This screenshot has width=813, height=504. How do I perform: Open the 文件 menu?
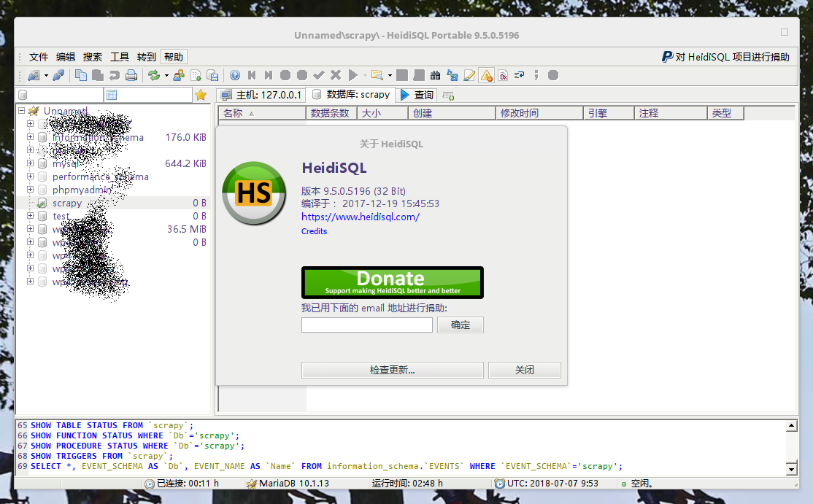click(39, 57)
